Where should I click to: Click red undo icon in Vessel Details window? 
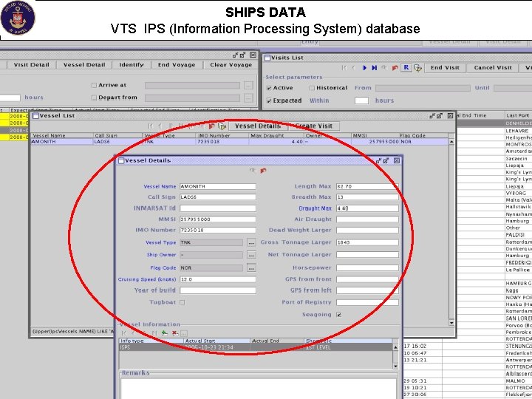pos(263,171)
